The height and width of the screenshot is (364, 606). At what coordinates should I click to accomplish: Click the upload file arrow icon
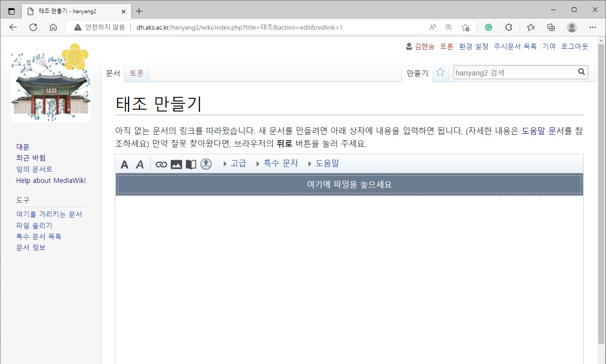(206, 164)
